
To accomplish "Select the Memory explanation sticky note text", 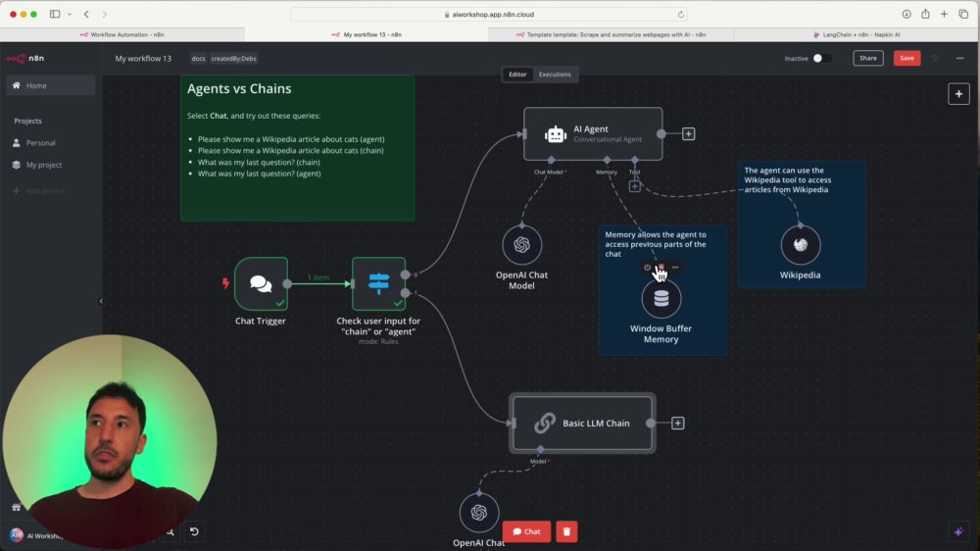I will click(656, 244).
